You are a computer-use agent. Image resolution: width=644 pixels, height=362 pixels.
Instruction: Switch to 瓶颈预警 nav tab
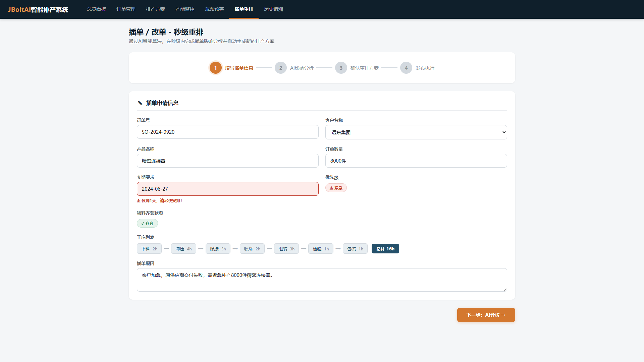click(214, 9)
